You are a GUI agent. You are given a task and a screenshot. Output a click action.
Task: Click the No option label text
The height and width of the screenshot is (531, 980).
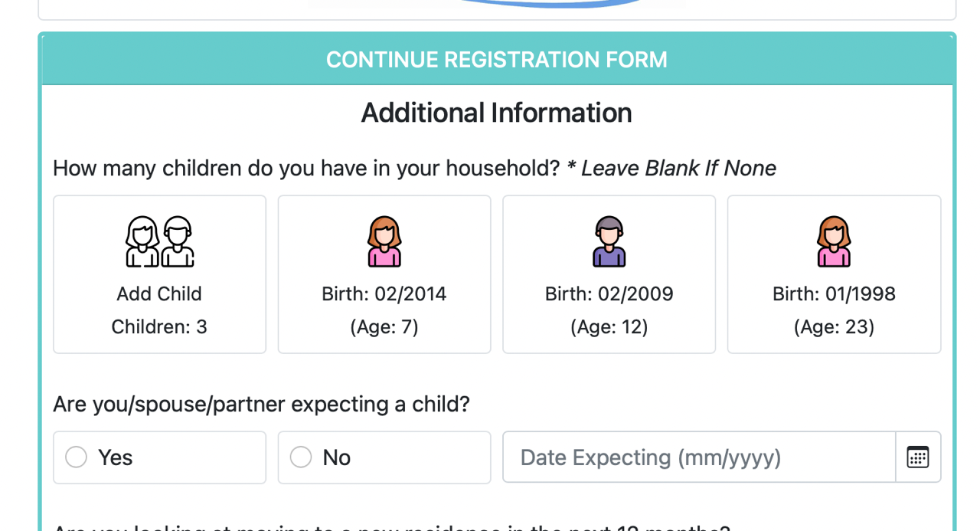(337, 457)
